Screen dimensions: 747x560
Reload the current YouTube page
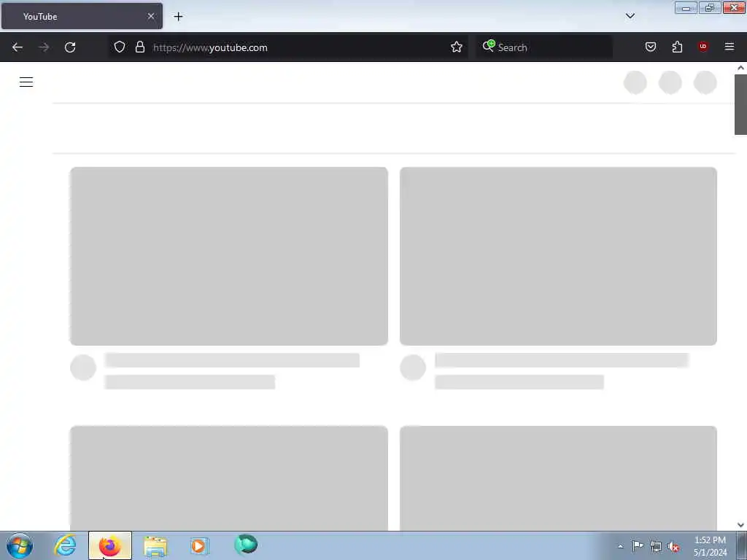coord(70,47)
